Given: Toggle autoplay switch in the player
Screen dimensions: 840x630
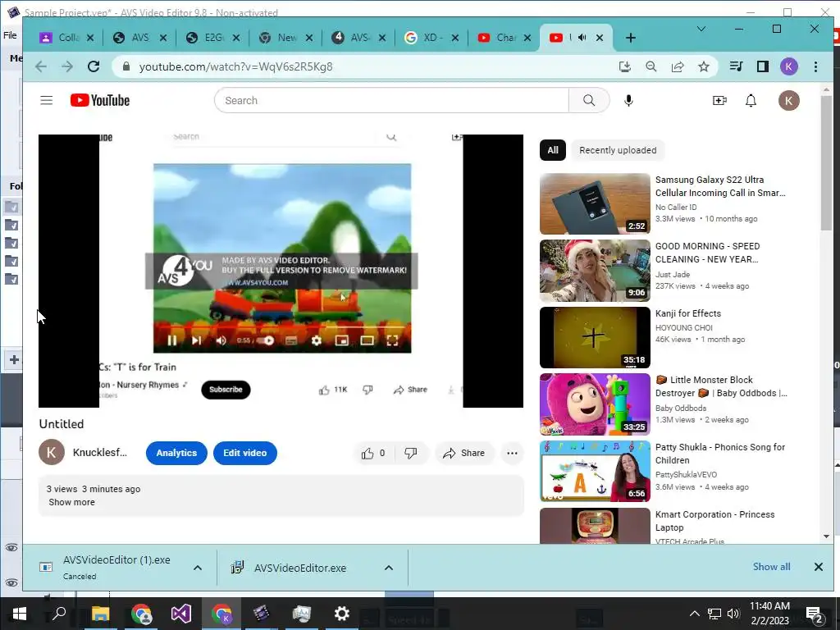Looking at the screenshot, I should pyautogui.click(x=265, y=340).
